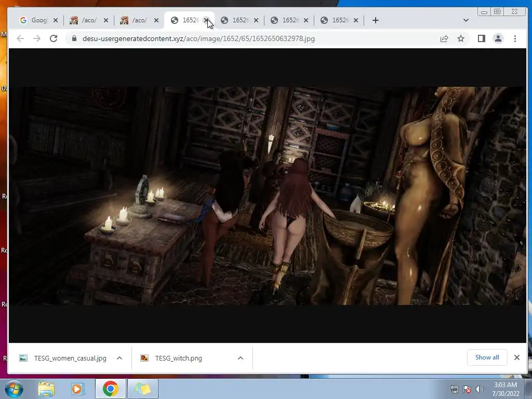
Task: Maximize the Chrome window
Action: 497,12
